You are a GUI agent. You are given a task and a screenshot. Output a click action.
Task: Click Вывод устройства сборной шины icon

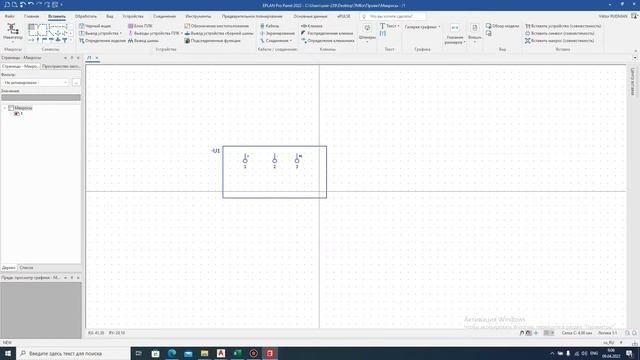coord(187,33)
